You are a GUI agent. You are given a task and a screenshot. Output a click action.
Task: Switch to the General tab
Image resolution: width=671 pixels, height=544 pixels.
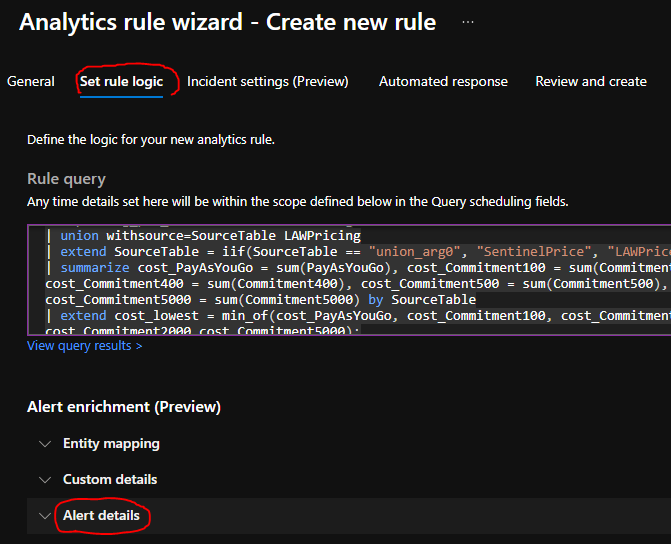(x=31, y=82)
